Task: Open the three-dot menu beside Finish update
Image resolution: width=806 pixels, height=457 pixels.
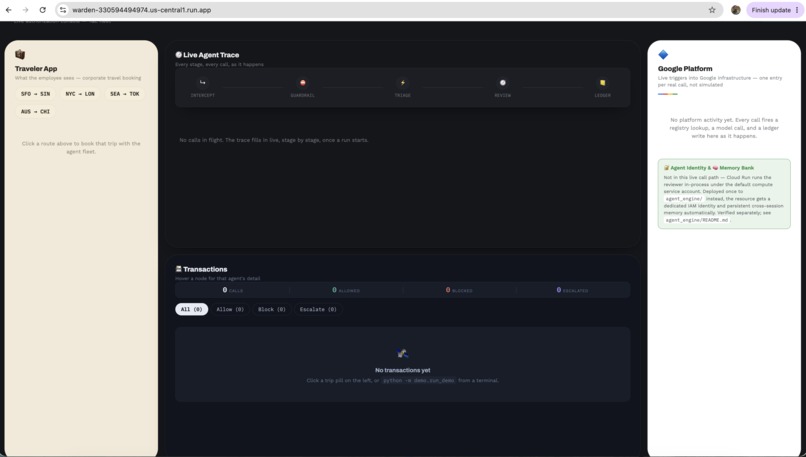Action: (x=797, y=10)
